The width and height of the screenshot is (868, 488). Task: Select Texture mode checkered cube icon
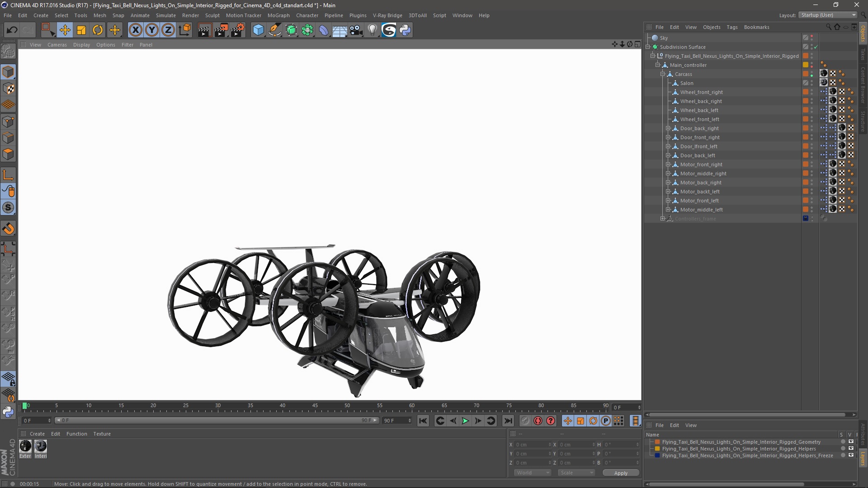tap(8, 89)
